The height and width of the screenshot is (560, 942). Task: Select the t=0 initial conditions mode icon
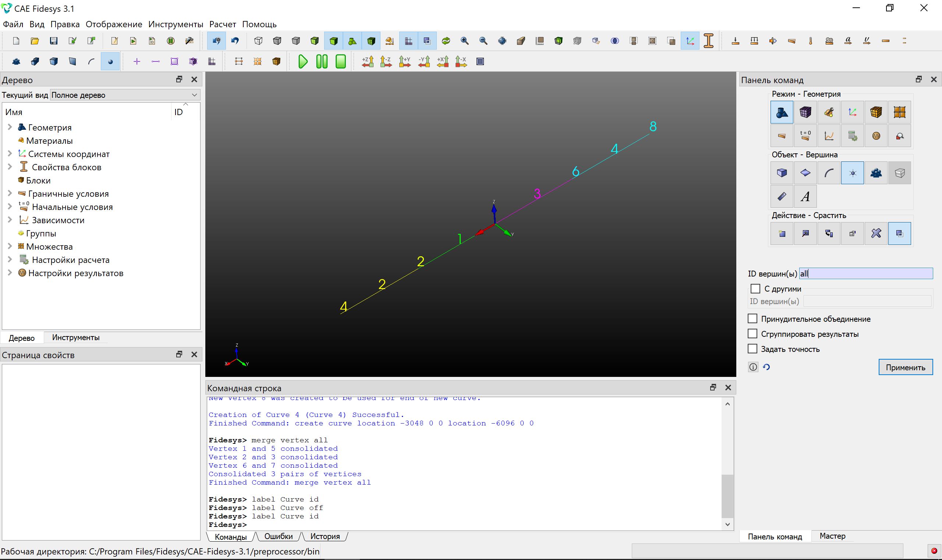click(805, 135)
